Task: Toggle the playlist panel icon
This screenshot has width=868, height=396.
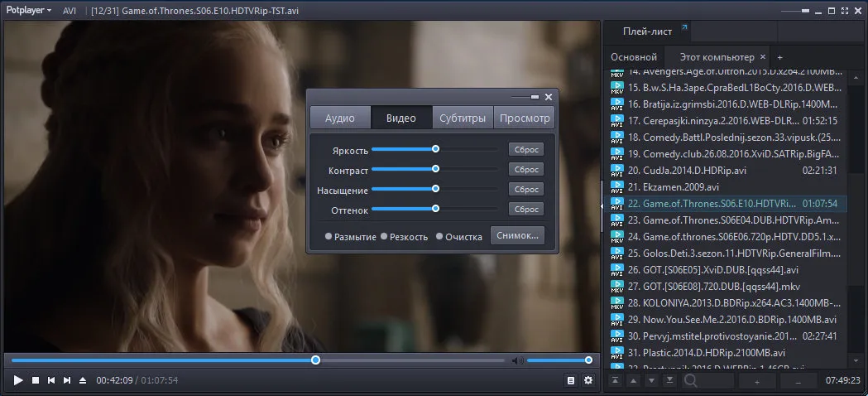Action: (571, 380)
